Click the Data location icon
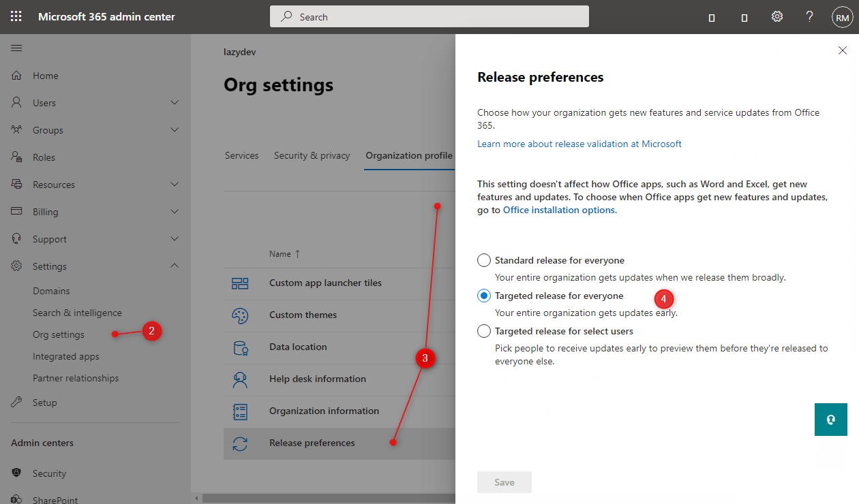The image size is (859, 504). click(x=240, y=347)
